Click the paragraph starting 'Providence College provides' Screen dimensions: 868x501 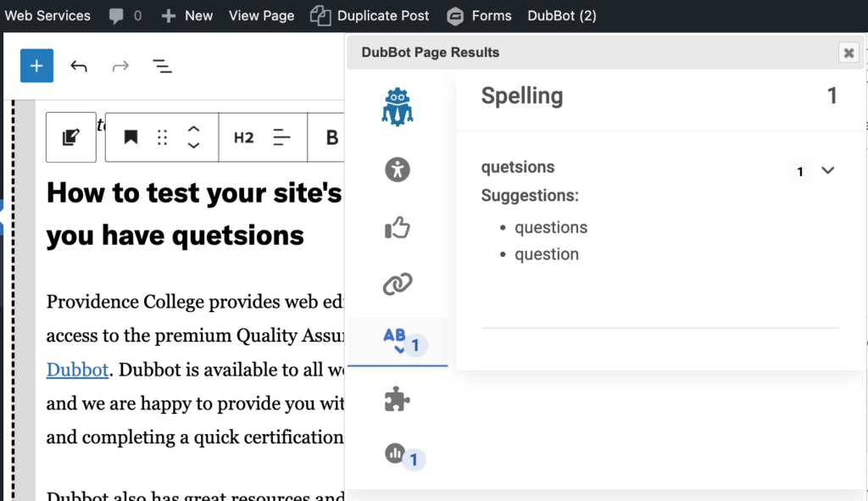tap(195, 370)
